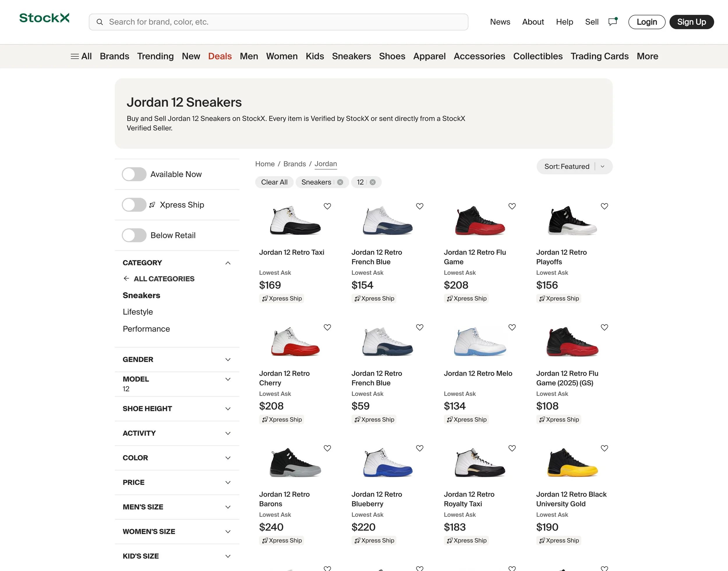Open the Trading Cards nav item
Viewport: 728px width, 571px height.
pos(599,56)
